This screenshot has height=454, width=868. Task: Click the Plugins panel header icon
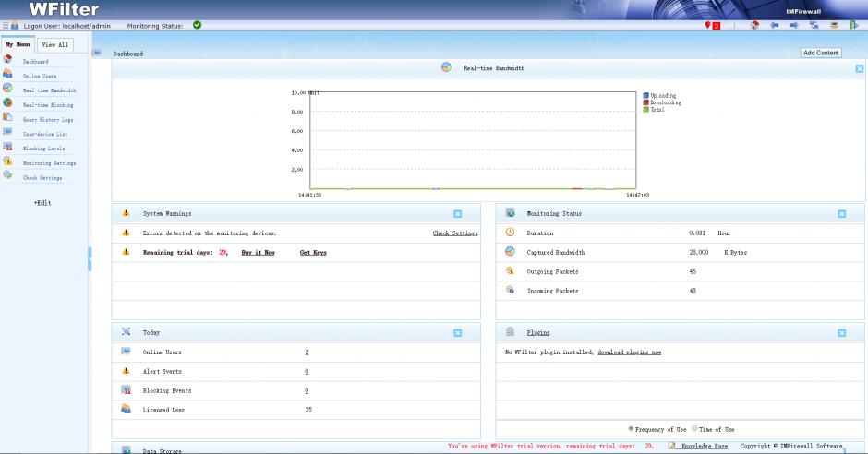click(510, 332)
